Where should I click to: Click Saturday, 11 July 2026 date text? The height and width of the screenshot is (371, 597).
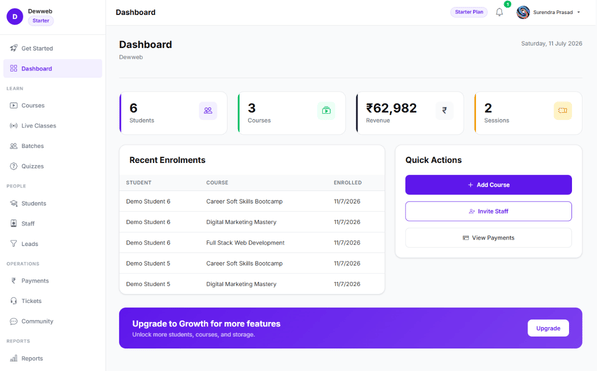click(x=551, y=44)
